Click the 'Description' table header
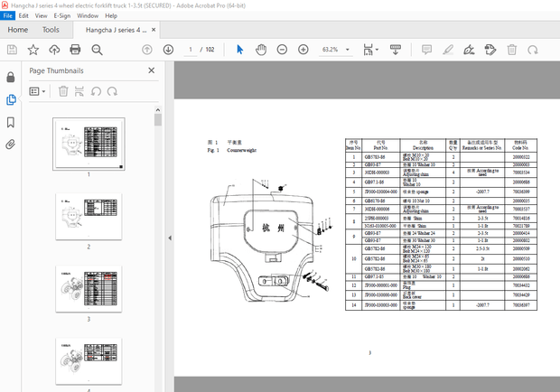This screenshot has height=392, width=560. pyautogui.click(x=423, y=148)
